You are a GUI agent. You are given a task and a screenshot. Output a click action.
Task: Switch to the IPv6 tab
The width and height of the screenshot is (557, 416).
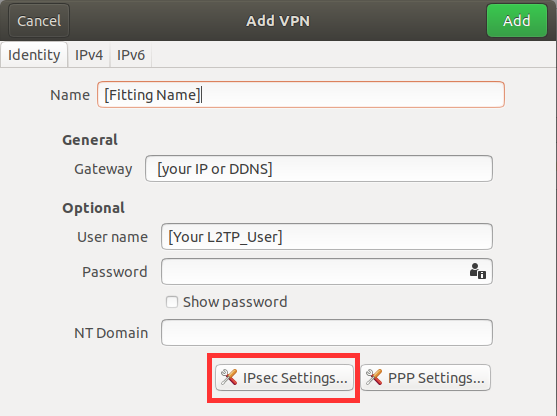(131, 55)
